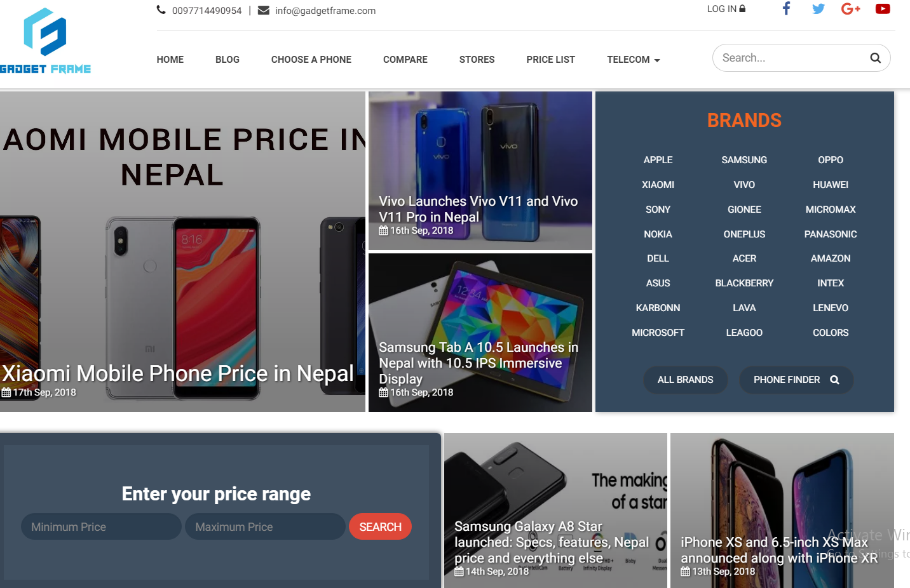The image size is (910, 588).
Task: Go to the Price List page
Action: [x=550, y=60]
